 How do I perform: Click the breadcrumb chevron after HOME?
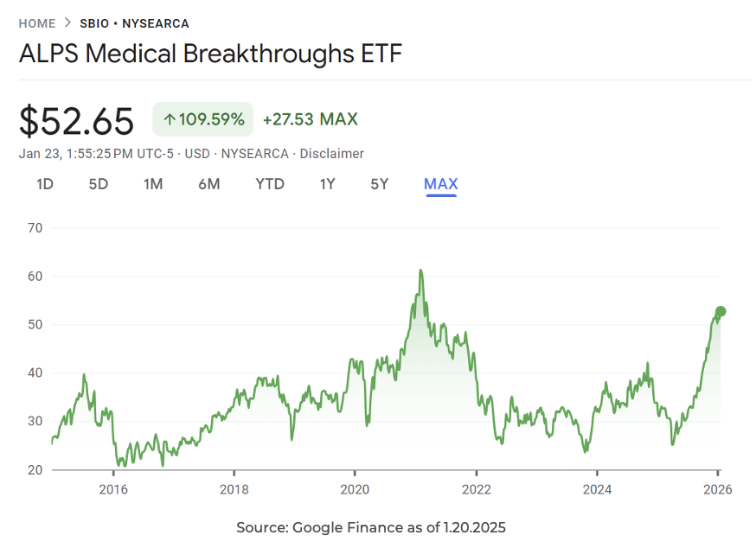[67, 23]
